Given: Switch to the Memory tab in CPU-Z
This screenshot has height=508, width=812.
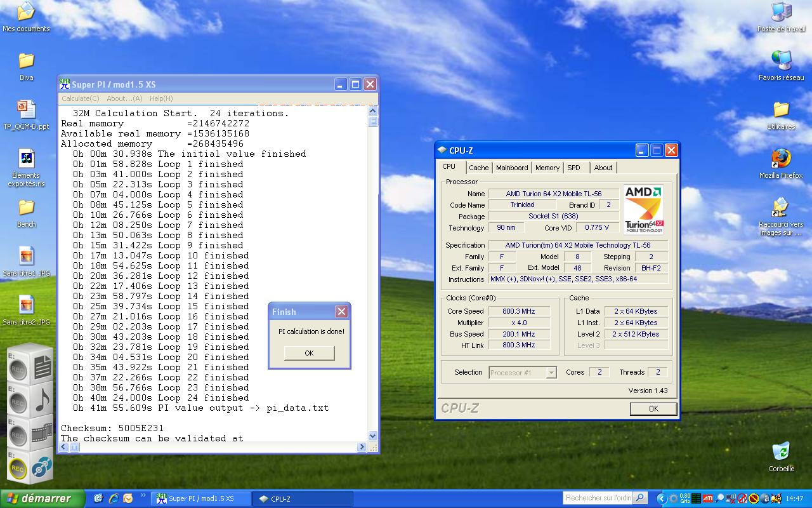Looking at the screenshot, I should tap(547, 168).
